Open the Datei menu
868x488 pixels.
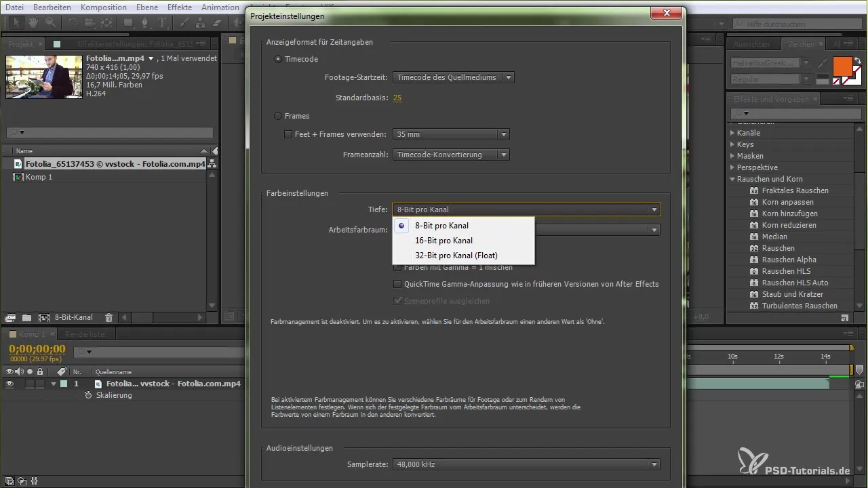pyautogui.click(x=14, y=7)
